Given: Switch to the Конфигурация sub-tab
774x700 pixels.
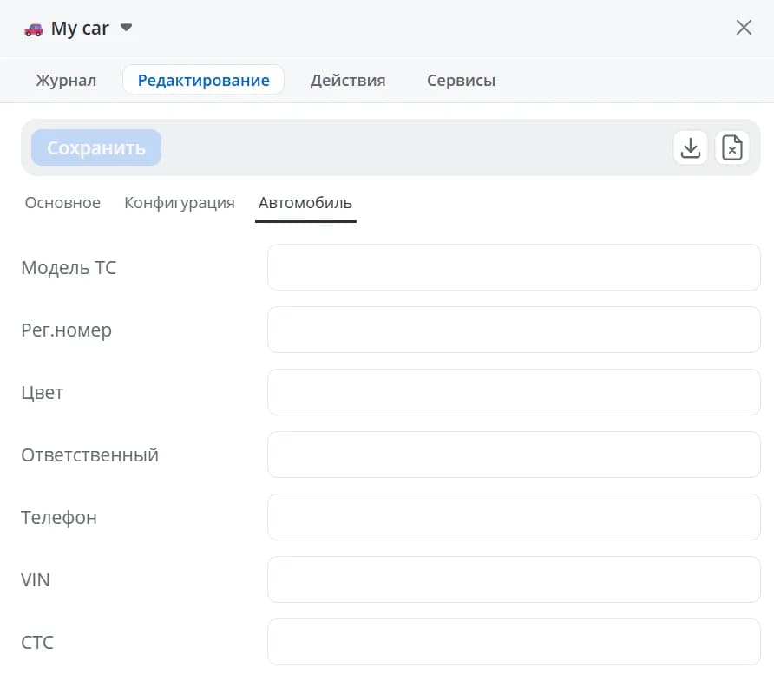Looking at the screenshot, I should pos(180,203).
